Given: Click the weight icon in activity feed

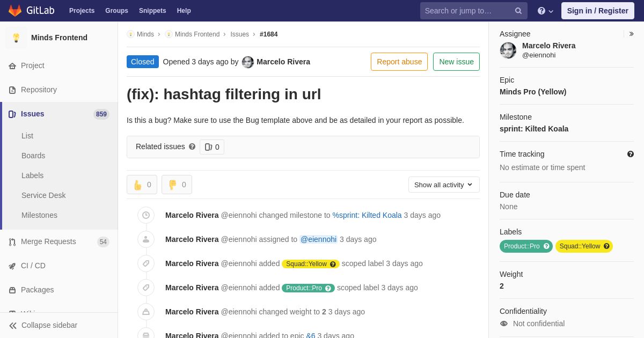Looking at the screenshot, I should coord(146,312).
